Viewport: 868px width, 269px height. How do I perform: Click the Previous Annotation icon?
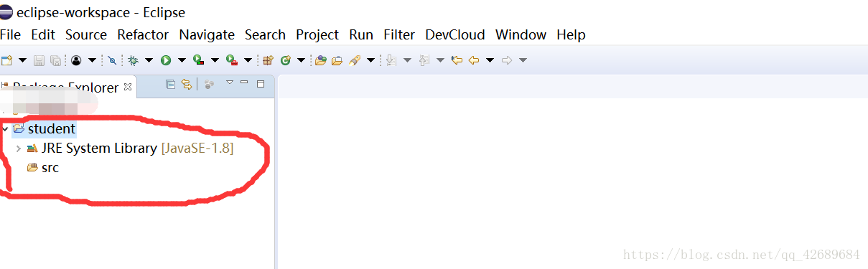coord(424,60)
